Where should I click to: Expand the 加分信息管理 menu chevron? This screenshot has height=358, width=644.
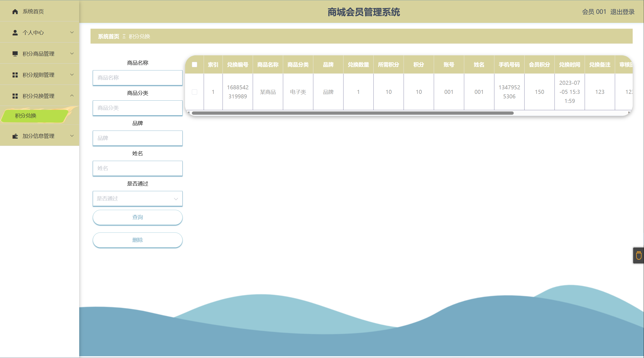[x=72, y=136]
